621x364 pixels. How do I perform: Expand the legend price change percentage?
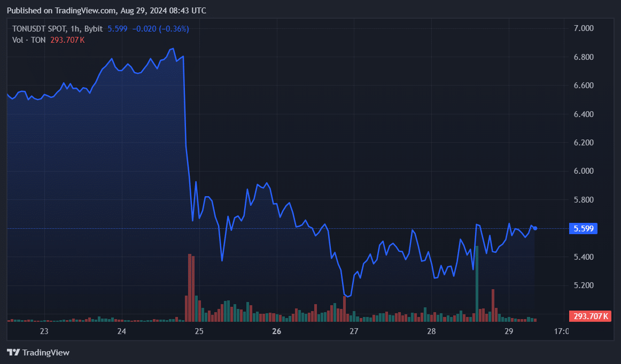(x=172, y=29)
